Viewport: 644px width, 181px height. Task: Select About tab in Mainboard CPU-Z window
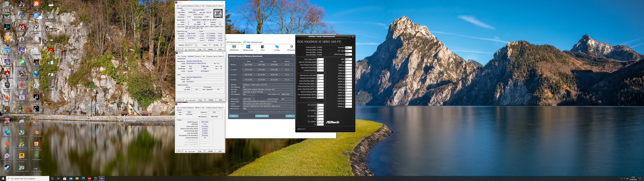tap(221, 56)
